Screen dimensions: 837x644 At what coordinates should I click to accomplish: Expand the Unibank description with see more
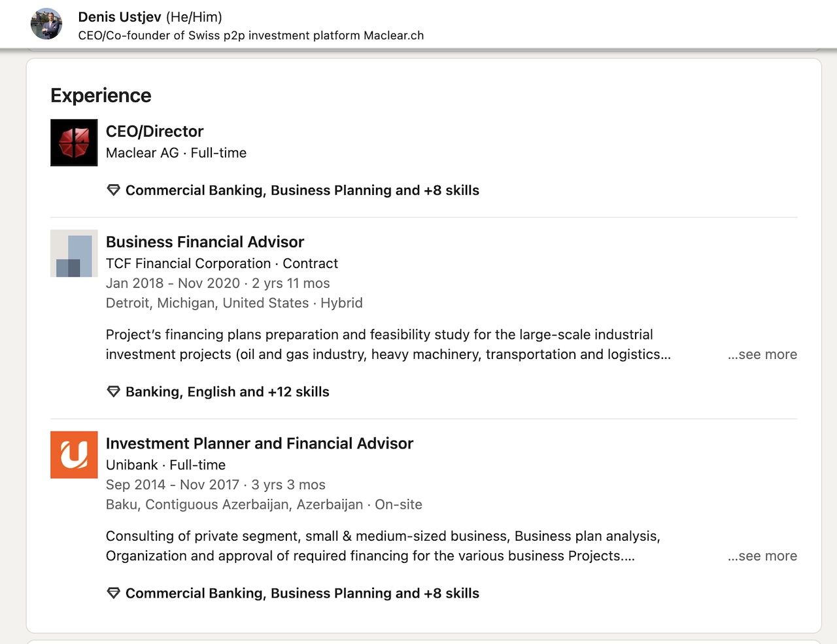point(762,556)
